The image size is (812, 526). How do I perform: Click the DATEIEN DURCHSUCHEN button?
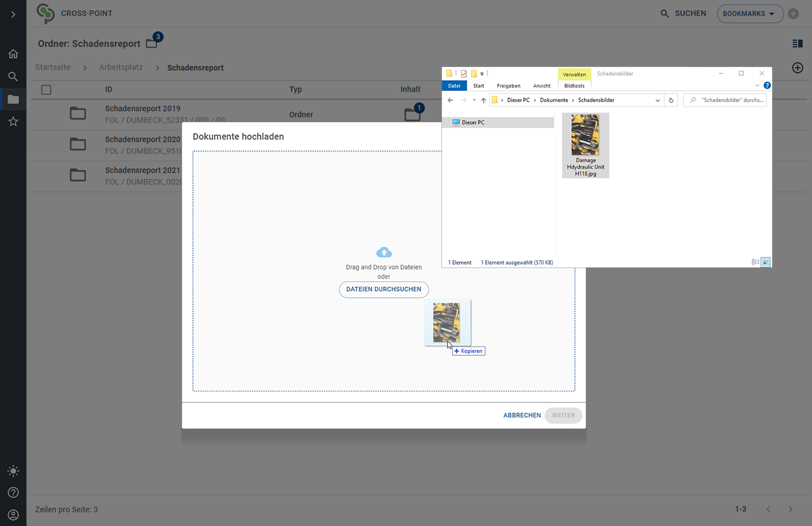[x=384, y=290]
